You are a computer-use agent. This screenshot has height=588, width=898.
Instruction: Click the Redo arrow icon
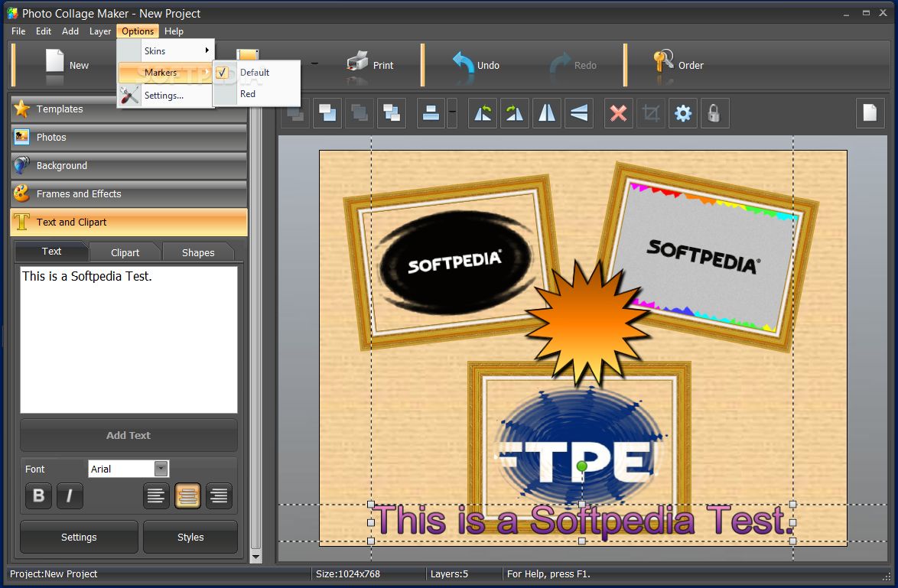560,63
